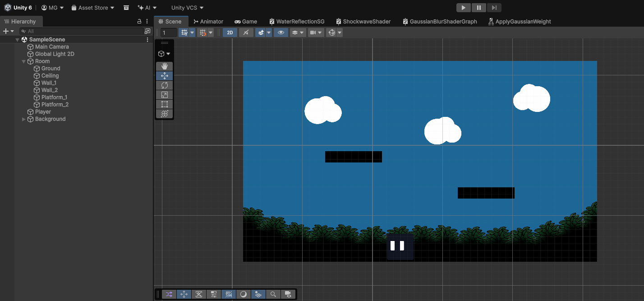Click the magnifier search icon in bottom overlay bar
This screenshot has width=644, height=301.
click(x=273, y=294)
